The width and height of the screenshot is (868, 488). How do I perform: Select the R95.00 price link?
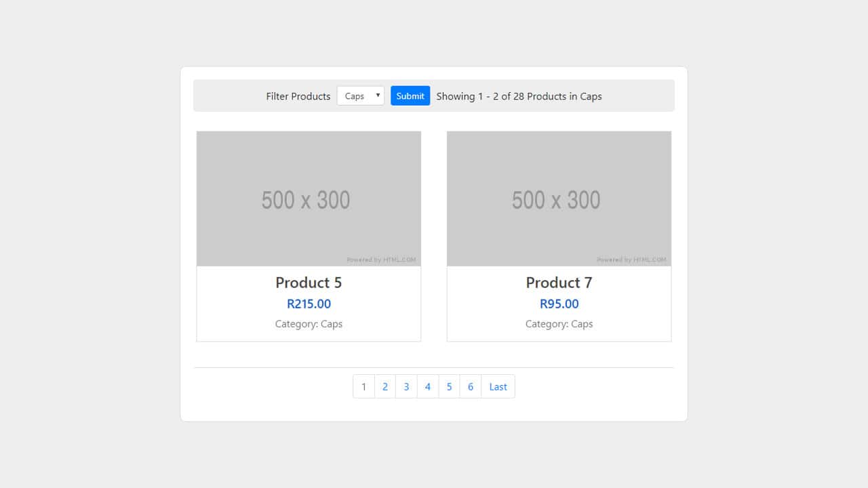tap(559, 304)
